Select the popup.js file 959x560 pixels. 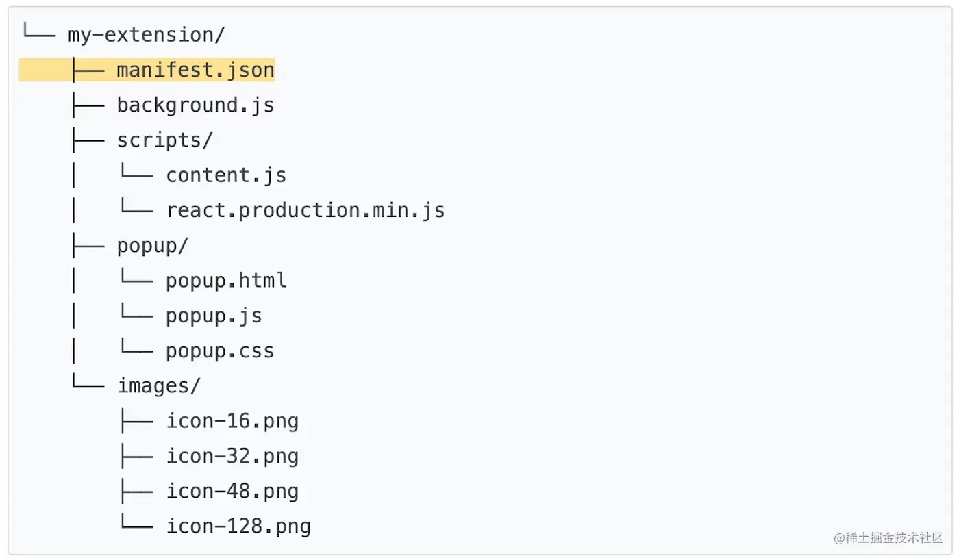coord(214,316)
